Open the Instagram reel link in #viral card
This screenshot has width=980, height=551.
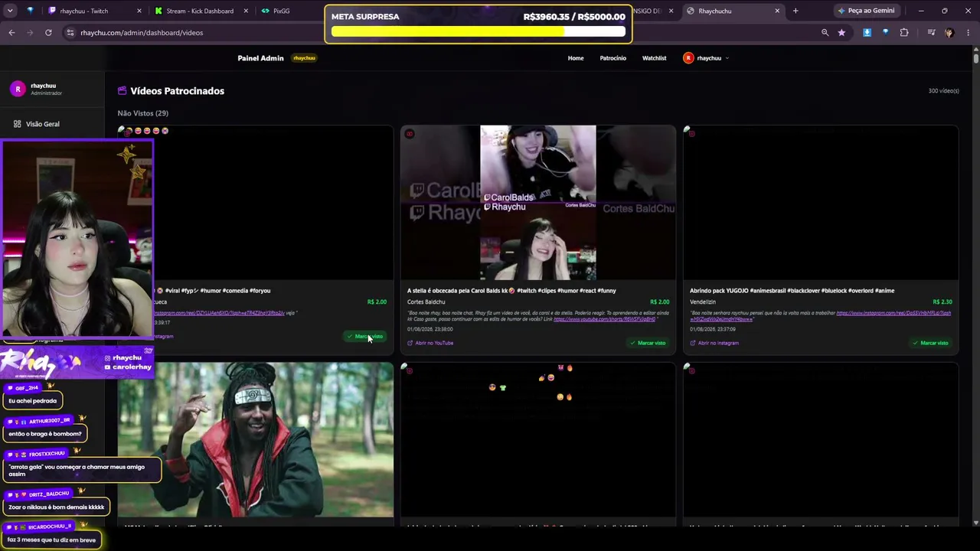pos(220,313)
